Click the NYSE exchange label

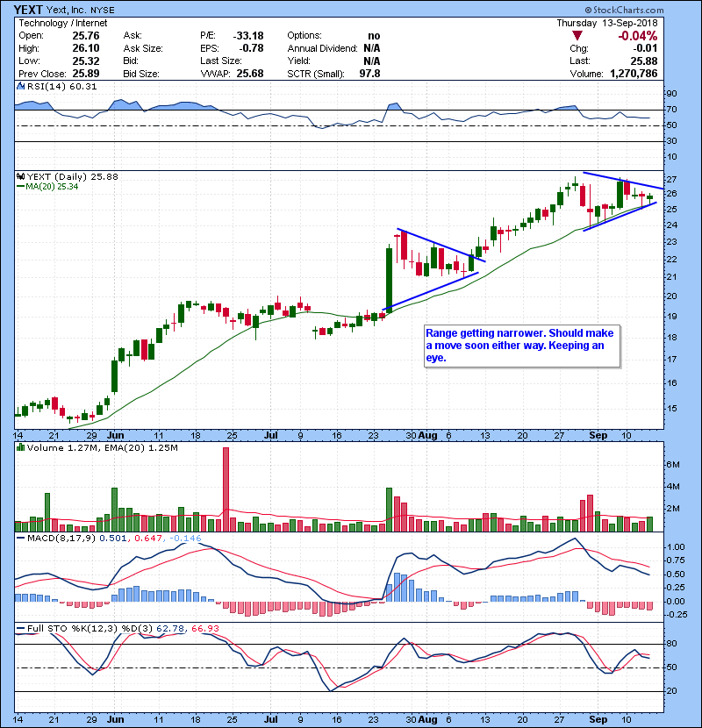(103, 11)
